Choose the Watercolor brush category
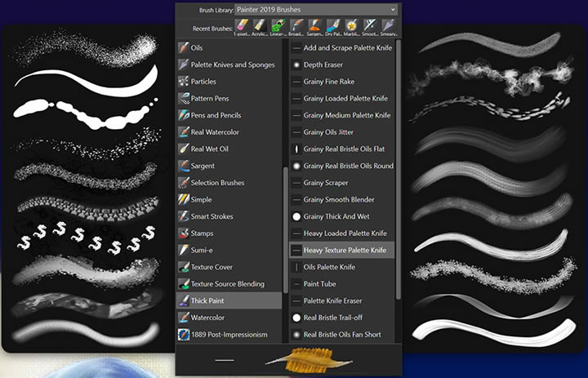The width and height of the screenshot is (588, 378). coord(229,318)
